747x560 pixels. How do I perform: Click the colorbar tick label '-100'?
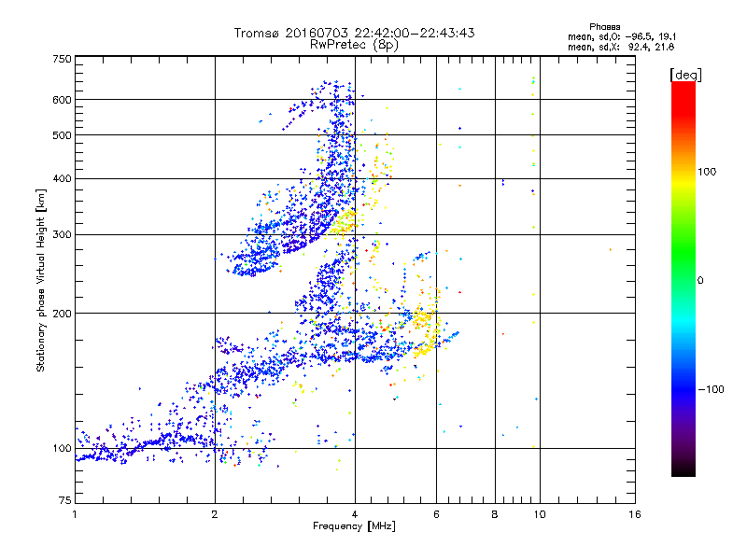tap(712, 389)
